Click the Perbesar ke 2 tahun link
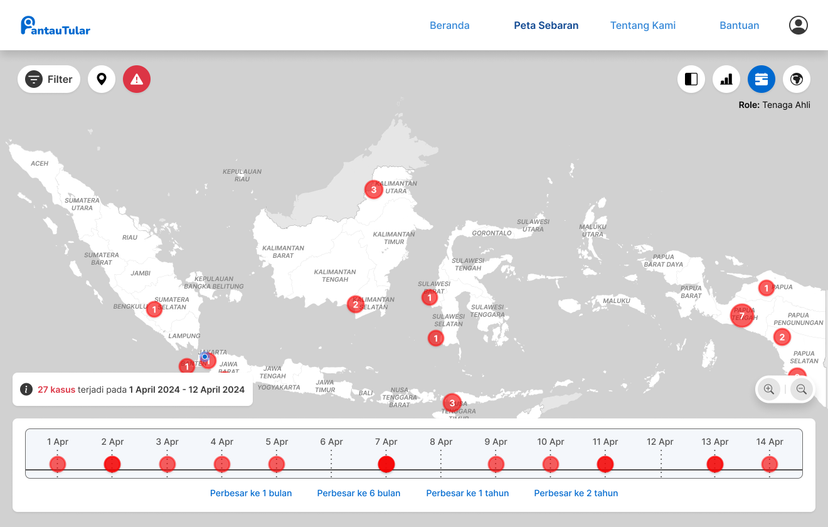The height and width of the screenshot is (527, 828). point(575,493)
